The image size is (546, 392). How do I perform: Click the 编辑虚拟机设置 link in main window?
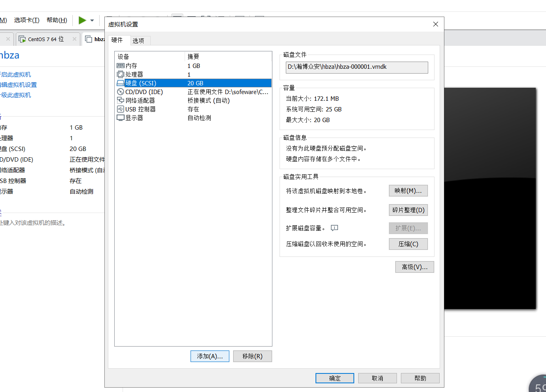(18, 85)
